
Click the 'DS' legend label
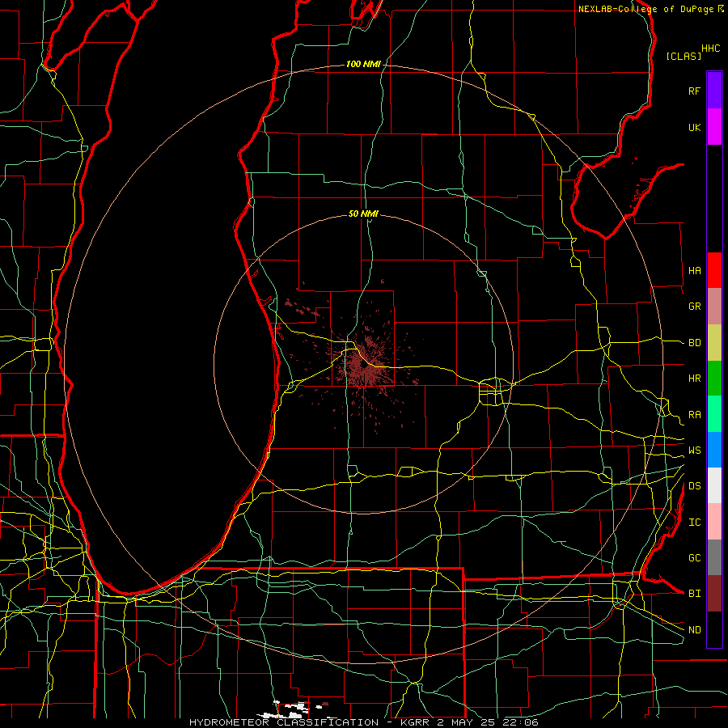point(694,486)
